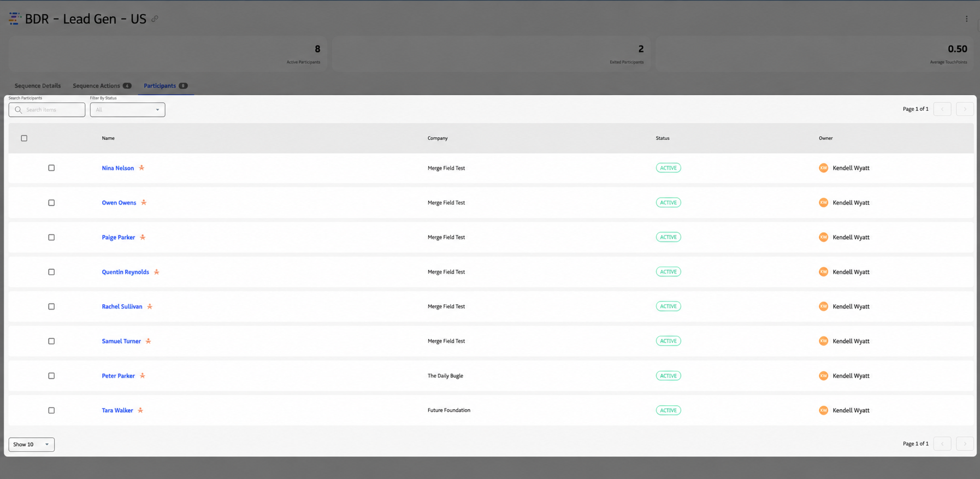Viewport: 980px width, 479px height.
Task: Click the star icon beside Rachel Sullivan
Action: pyautogui.click(x=150, y=306)
